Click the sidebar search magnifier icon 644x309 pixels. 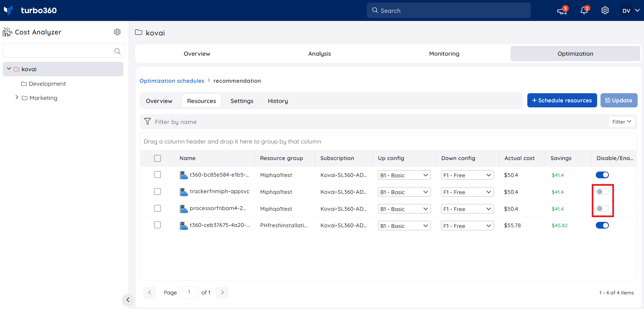(x=117, y=51)
